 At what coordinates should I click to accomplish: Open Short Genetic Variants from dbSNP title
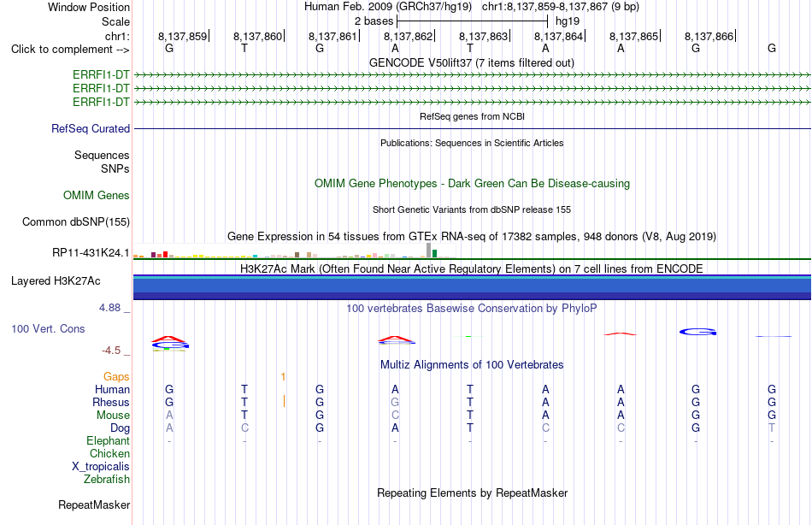coord(472,209)
